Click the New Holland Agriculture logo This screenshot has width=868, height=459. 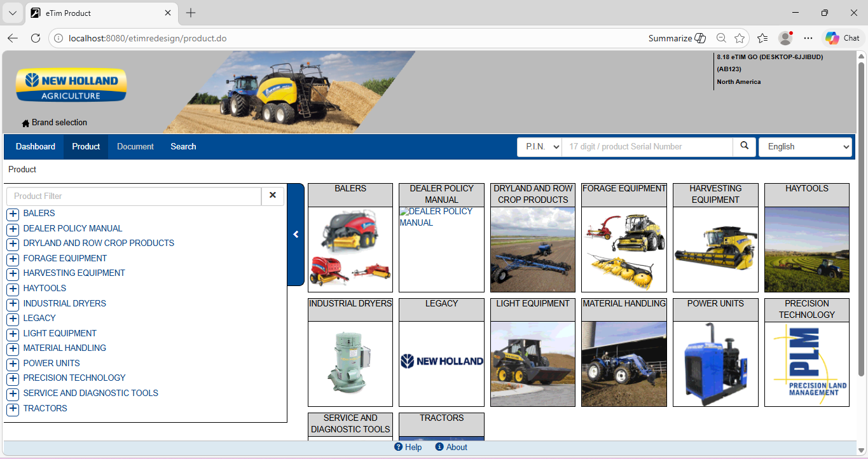[x=71, y=85]
